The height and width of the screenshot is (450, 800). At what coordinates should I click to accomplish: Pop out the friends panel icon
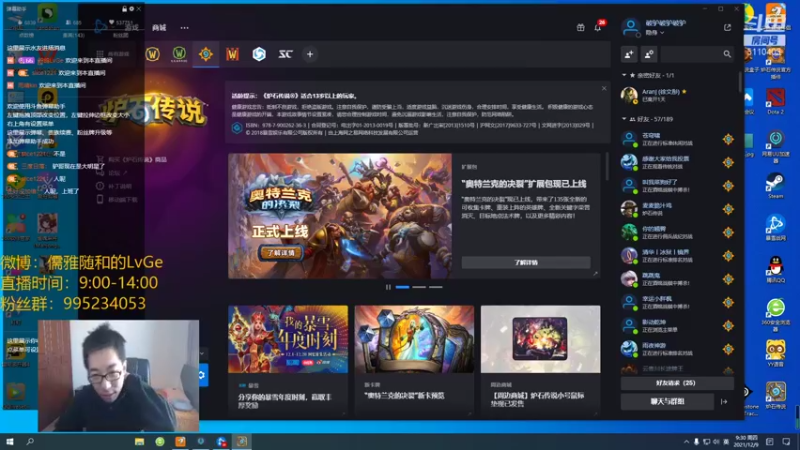click(727, 28)
